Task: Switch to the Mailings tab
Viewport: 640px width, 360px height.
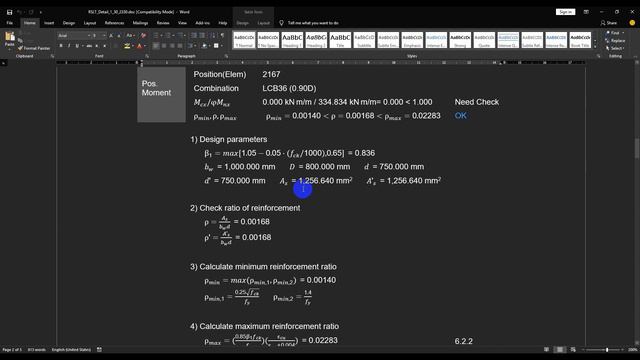Action: click(x=140, y=23)
